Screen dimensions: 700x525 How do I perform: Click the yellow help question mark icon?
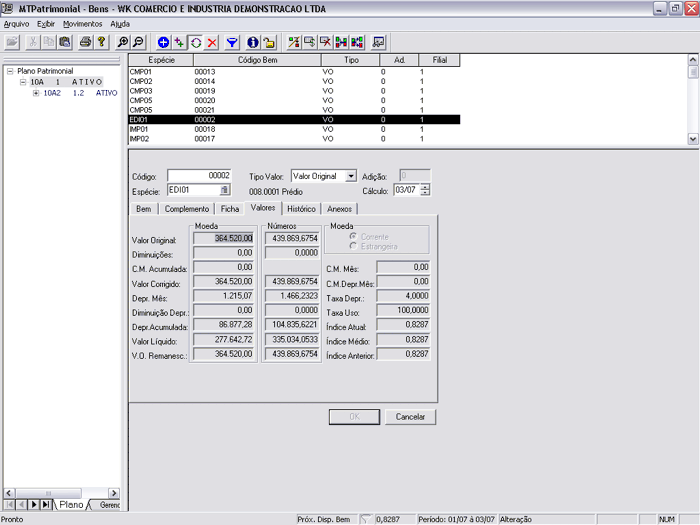click(101, 42)
